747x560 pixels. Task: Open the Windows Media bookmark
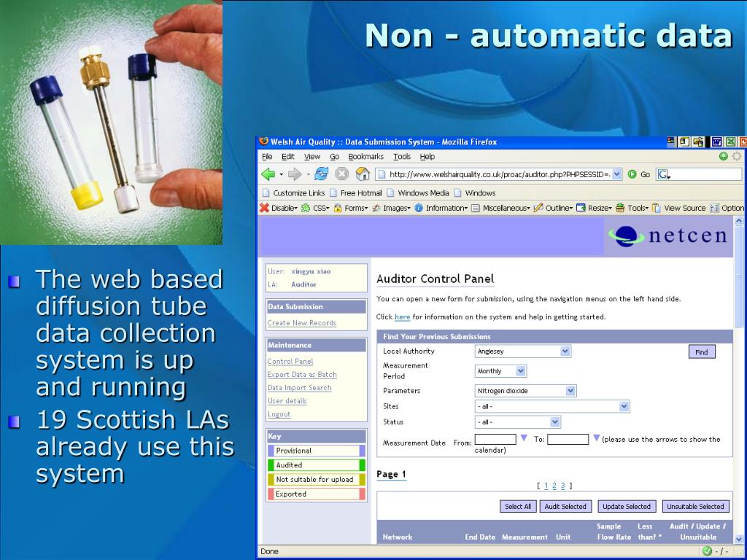418,192
